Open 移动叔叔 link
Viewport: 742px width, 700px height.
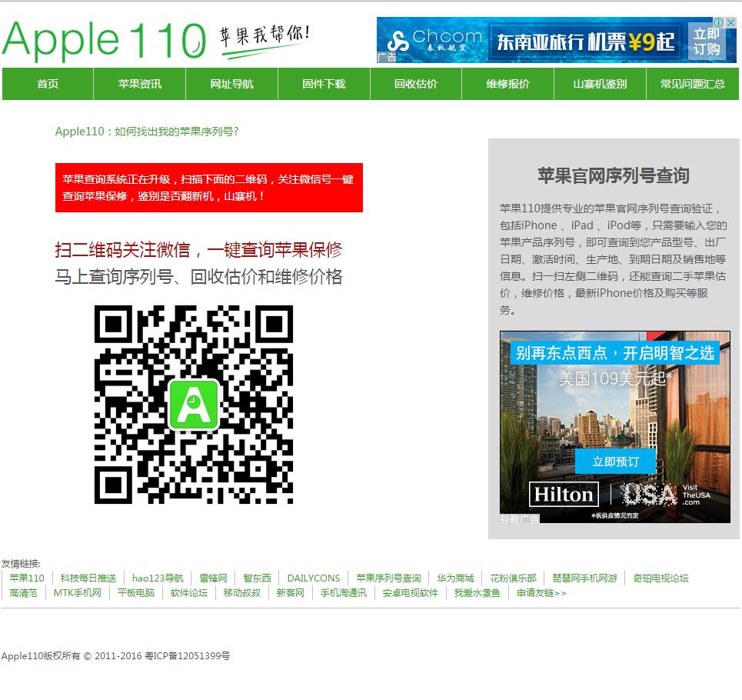241,593
